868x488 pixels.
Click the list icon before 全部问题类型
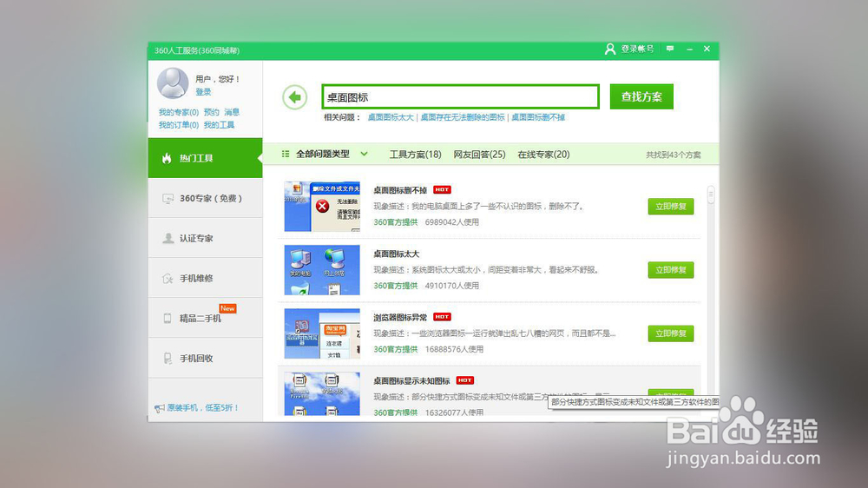[x=286, y=154]
